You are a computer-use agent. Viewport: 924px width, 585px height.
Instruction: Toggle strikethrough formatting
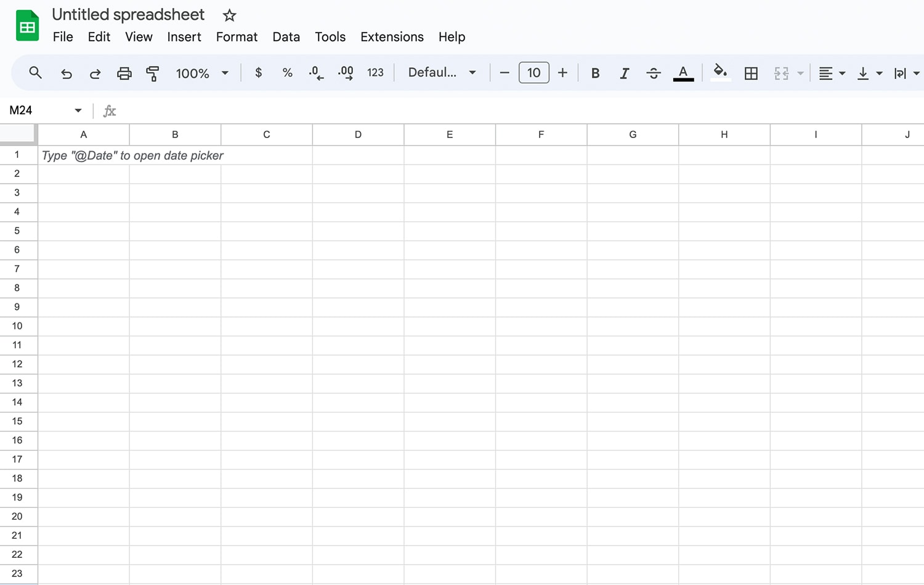(653, 73)
